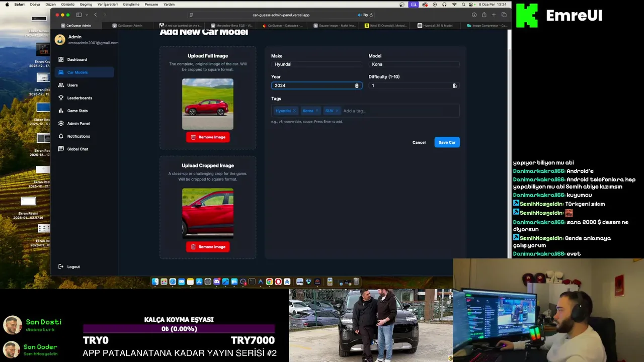Select Car Models in the sidebar
This screenshot has height=362, width=644.
point(84,72)
